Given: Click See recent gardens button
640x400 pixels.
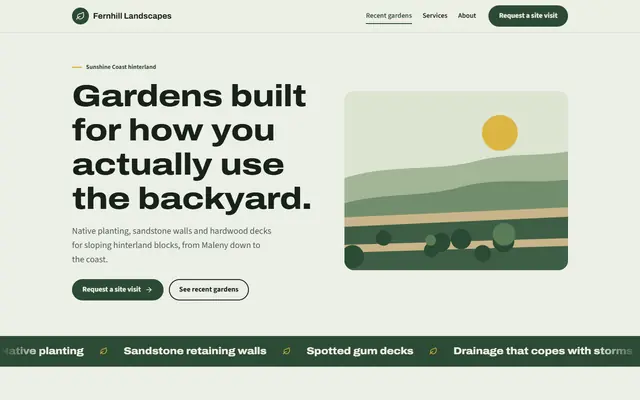Looking at the screenshot, I should [x=209, y=289].
